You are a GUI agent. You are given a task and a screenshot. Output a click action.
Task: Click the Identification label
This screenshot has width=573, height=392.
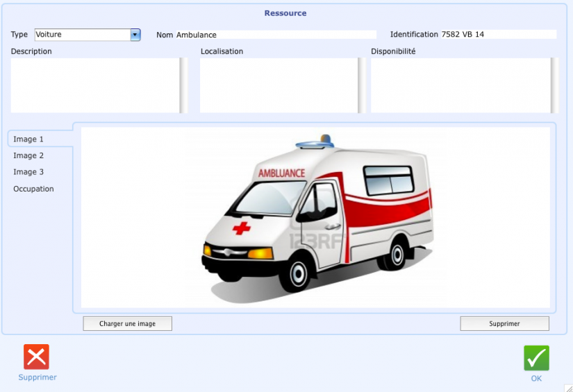pyautogui.click(x=414, y=34)
